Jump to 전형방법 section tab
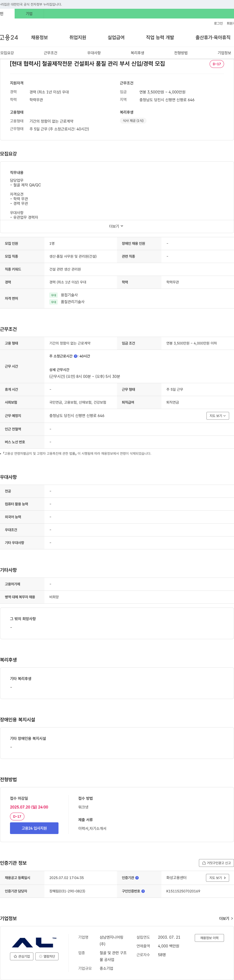The height and width of the screenshot is (980, 234). pyautogui.click(x=181, y=53)
